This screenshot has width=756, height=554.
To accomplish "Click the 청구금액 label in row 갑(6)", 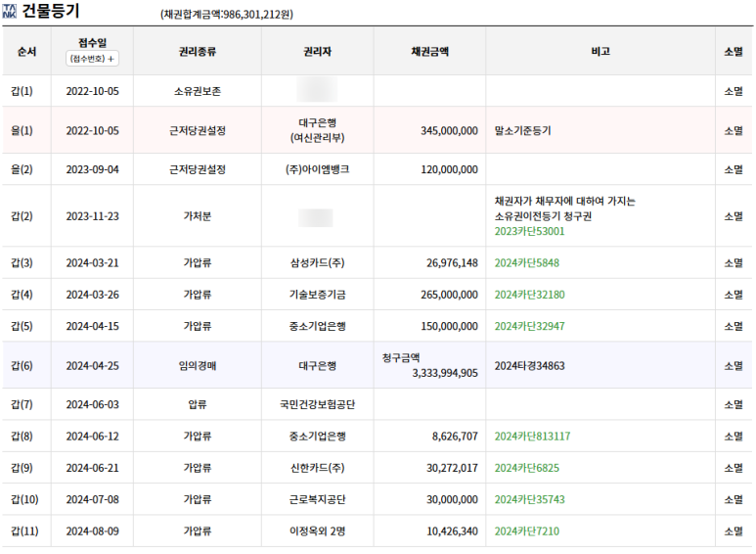I will tap(401, 357).
